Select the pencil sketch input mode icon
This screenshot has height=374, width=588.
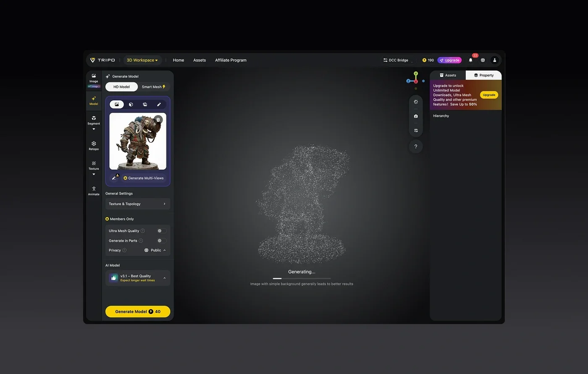pos(159,104)
